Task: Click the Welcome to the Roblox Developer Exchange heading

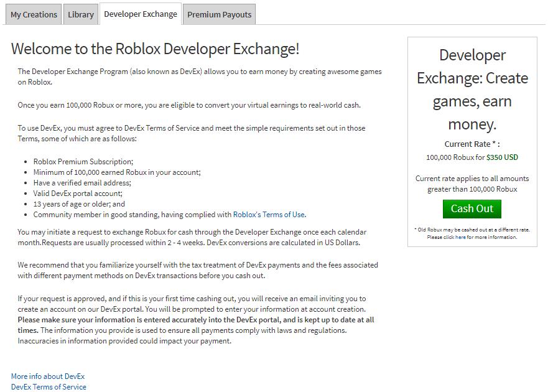Action: [x=155, y=49]
